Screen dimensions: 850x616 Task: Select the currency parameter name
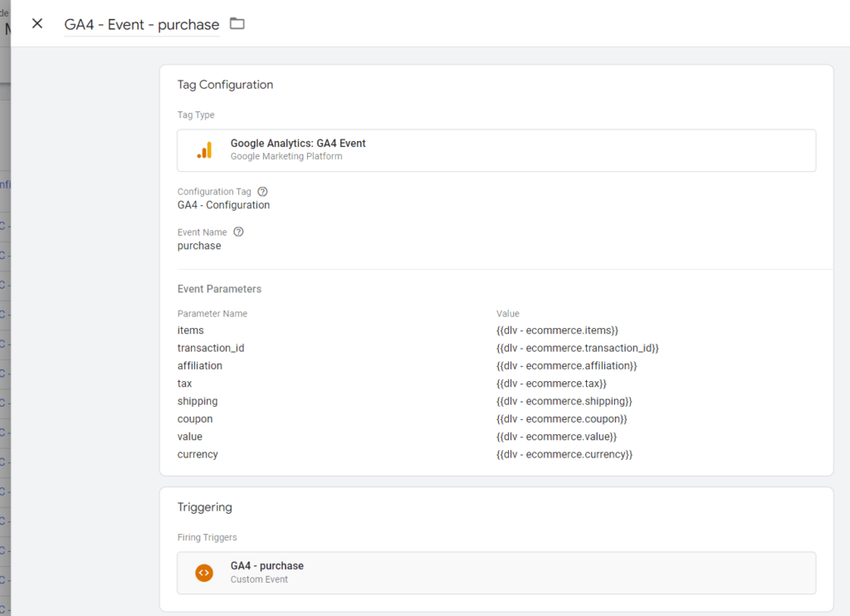[198, 454]
